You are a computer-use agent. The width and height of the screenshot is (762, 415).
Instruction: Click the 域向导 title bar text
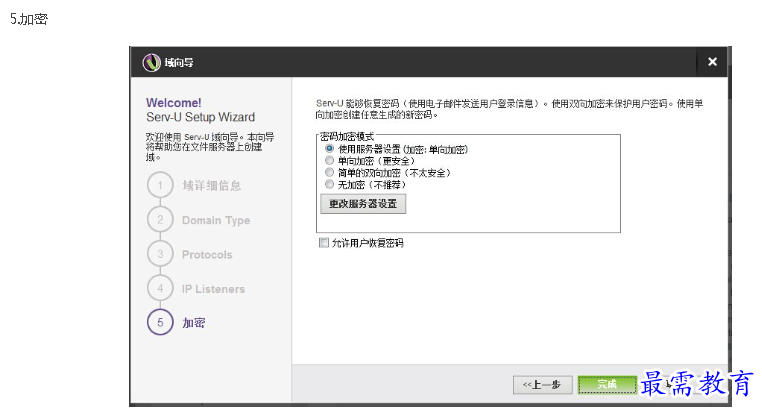click(179, 63)
